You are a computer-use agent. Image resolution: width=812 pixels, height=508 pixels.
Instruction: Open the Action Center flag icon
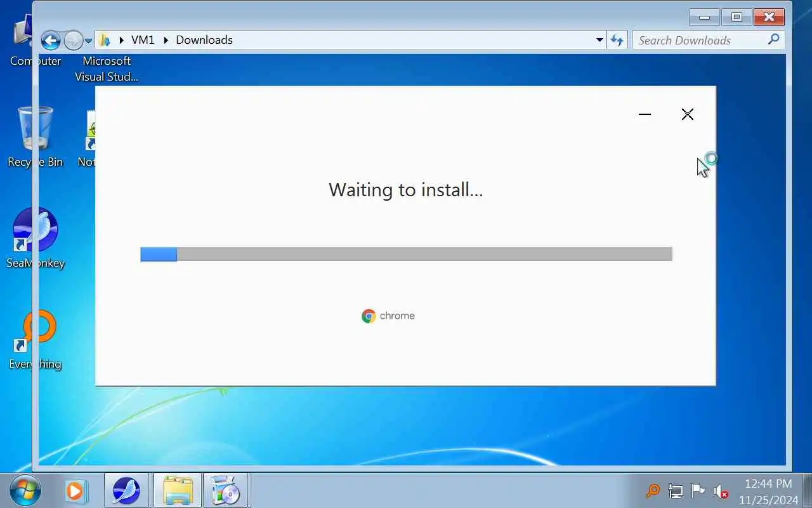pyautogui.click(x=698, y=491)
